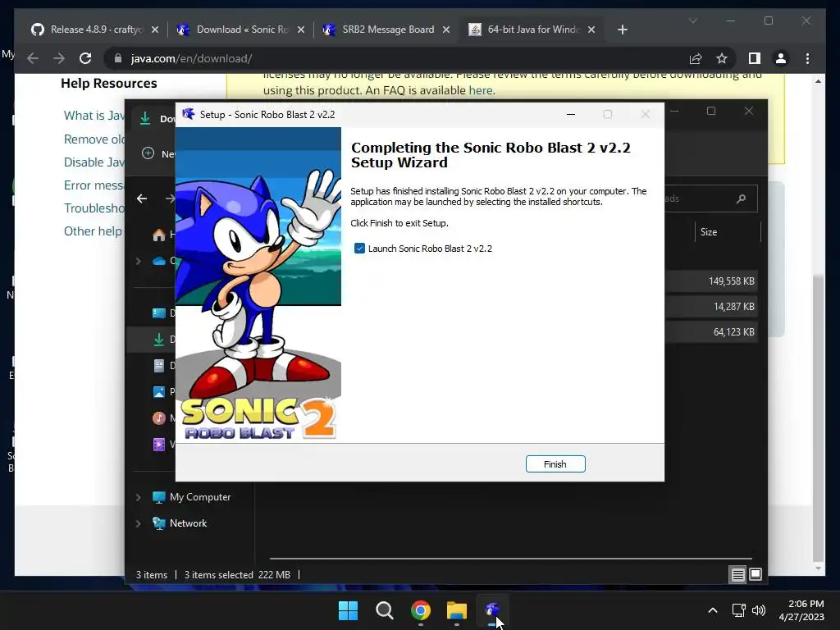Open Chrome three-dot menu
Viewport: 840px width, 630px height.
[807, 58]
